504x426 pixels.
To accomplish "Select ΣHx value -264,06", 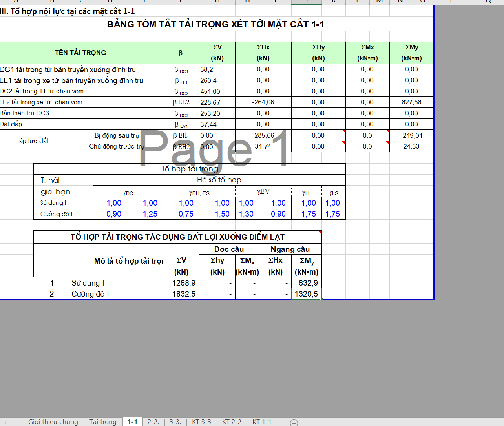I will [263, 102].
